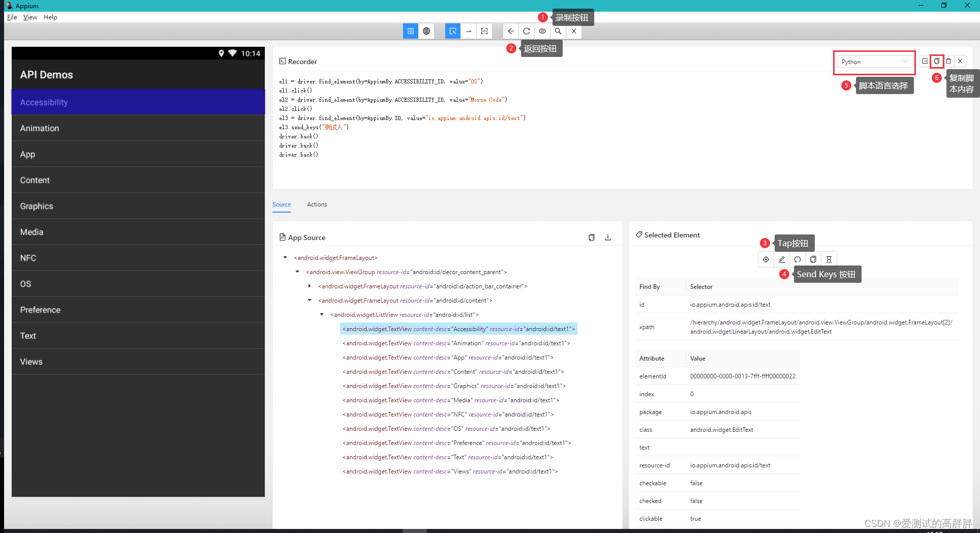
Task: Select Content TextView in source tree
Action: coord(453,372)
